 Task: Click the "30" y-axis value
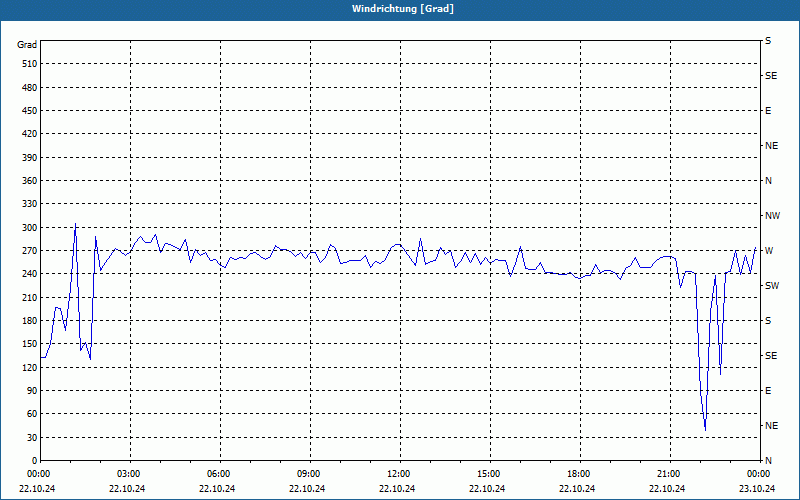pyautogui.click(x=32, y=437)
